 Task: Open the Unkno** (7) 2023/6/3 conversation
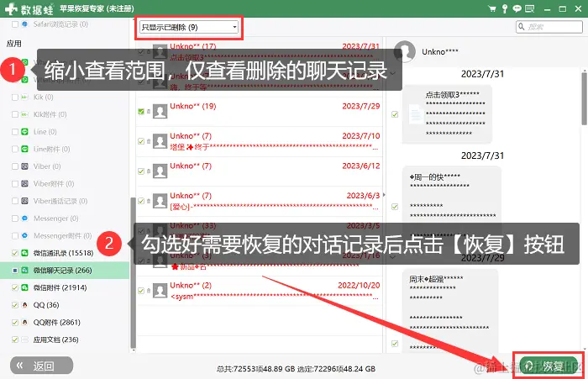[259, 201]
